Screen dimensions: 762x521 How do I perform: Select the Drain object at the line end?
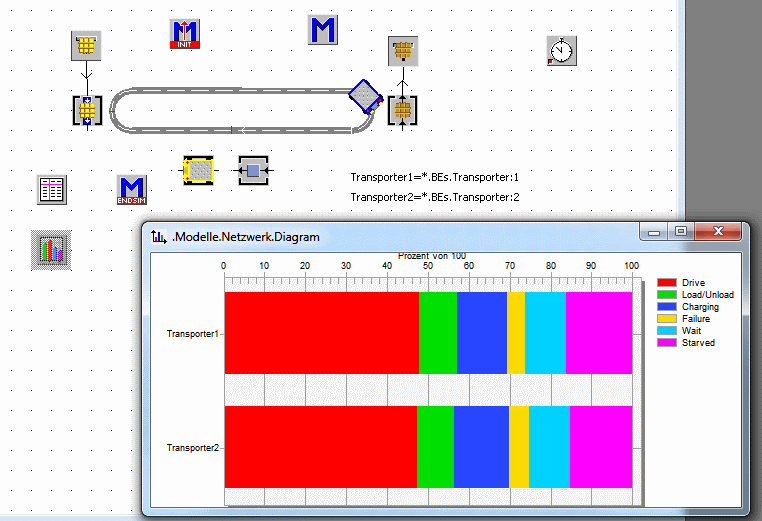(403, 51)
